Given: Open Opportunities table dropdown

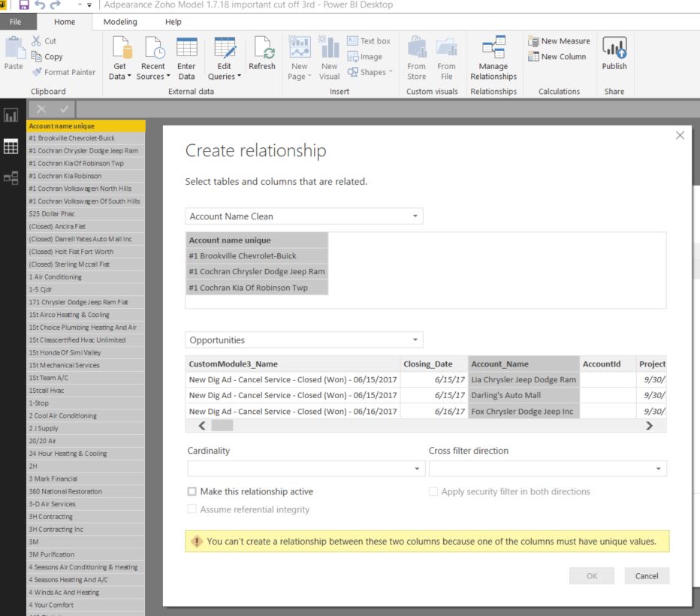Looking at the screenshot, I should [x=304, y=340].
